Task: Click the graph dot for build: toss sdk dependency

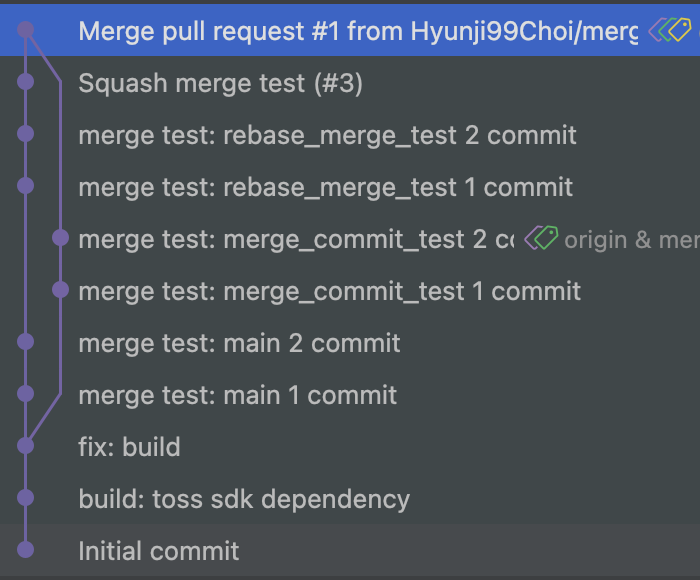Action: (26, 498)
